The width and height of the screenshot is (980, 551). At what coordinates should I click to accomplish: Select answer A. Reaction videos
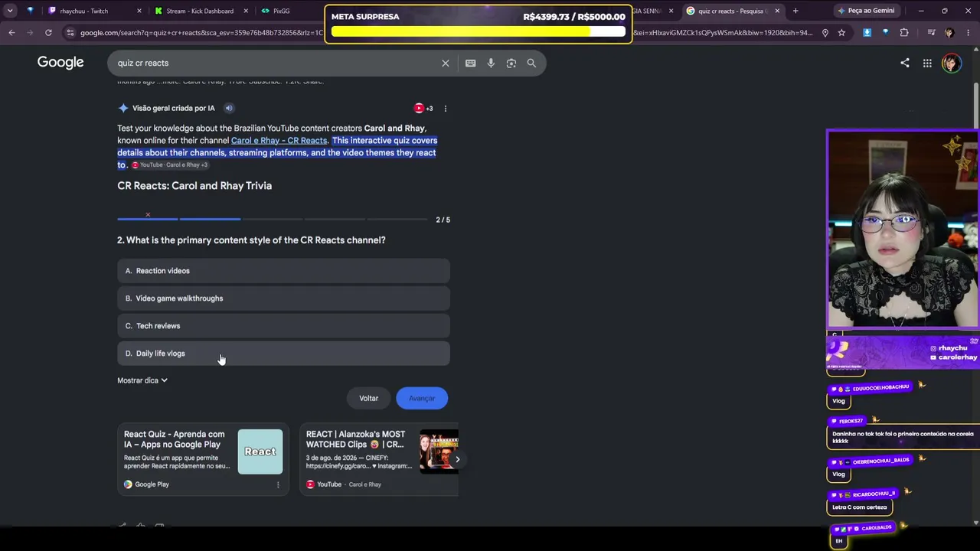[x=283, y=271]
